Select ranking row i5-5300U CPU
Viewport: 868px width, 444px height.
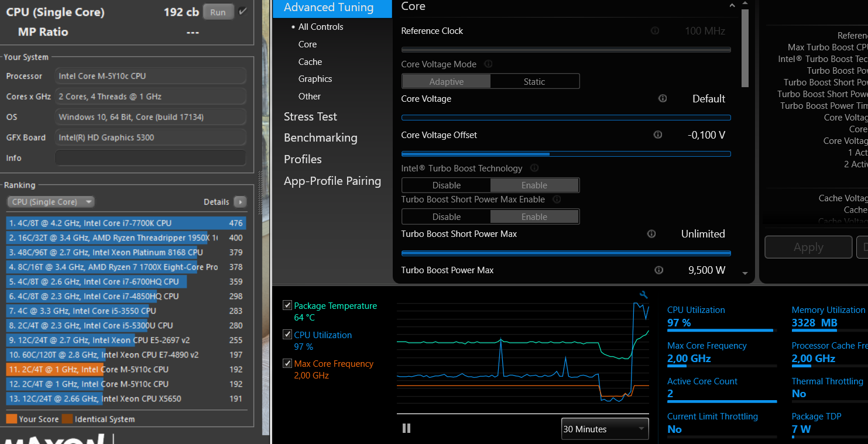click(126, 325)
